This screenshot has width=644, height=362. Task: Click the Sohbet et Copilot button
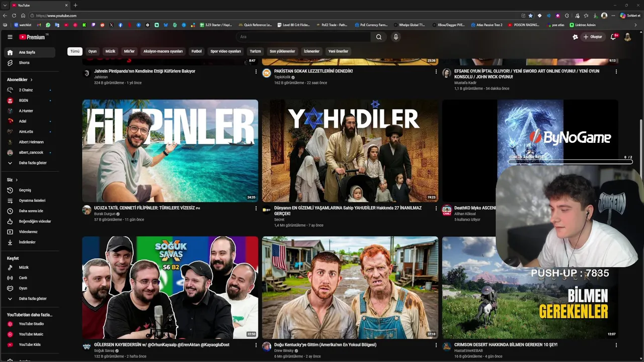630,16
